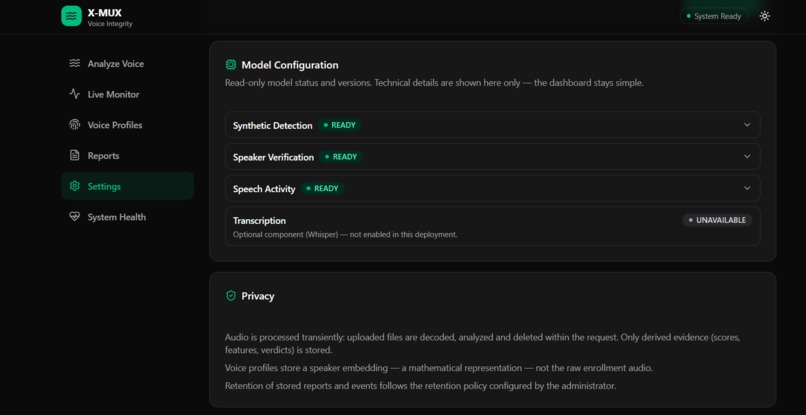Click the 'Optional component (Whisper)' note
This screenshot has width=806, height=415.
[x=345, y=234]
